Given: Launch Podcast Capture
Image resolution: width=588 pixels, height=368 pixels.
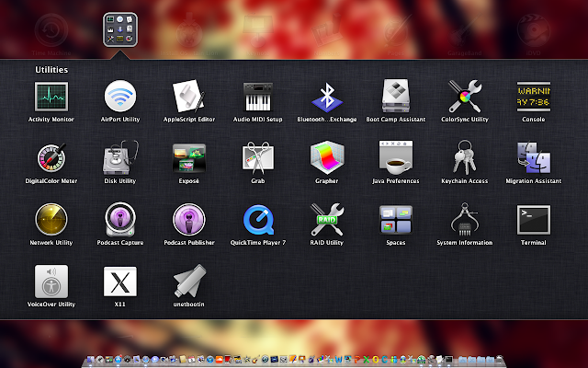Looking at the screenshot, I should click(x=120, y=219).
